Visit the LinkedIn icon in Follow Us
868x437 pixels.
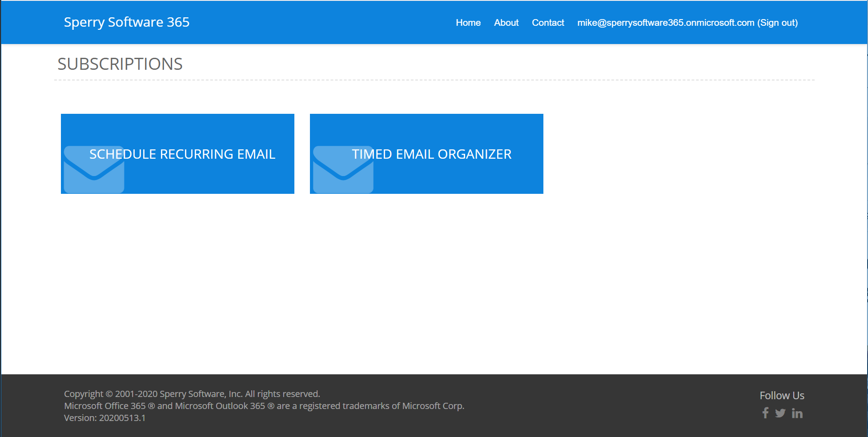(x=797, y=413)
